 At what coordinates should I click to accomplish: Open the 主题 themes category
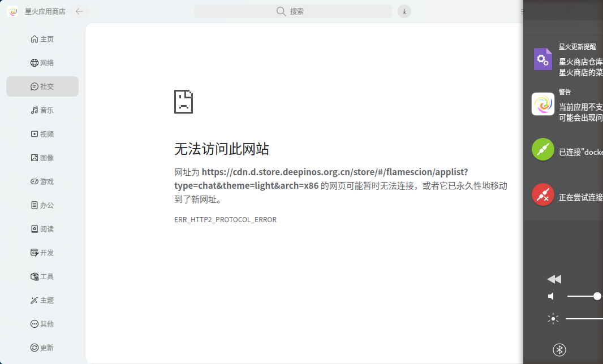point(42,300)
